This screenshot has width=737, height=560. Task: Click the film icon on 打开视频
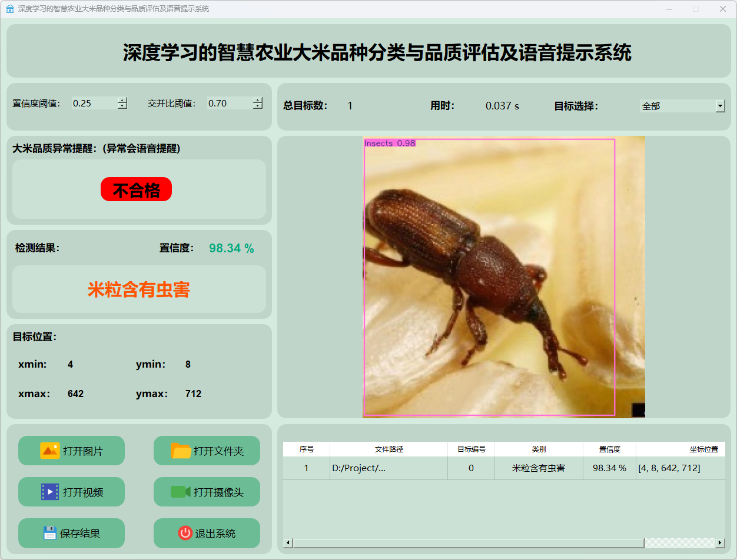(50, 492)
